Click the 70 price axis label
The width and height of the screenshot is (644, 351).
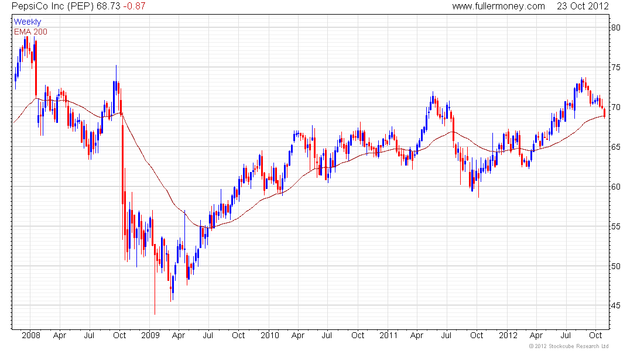click(616, 107)
